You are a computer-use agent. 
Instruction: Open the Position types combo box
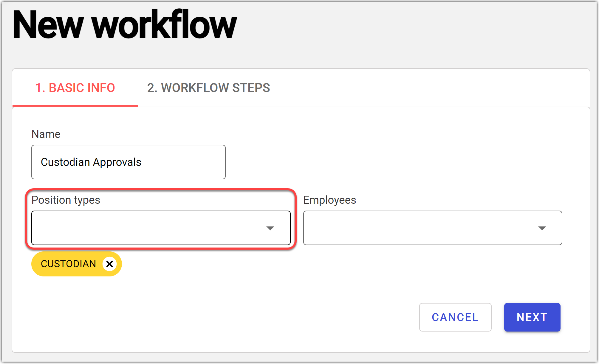149,228
